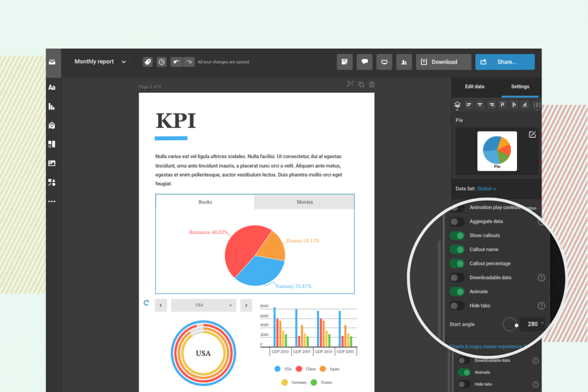Enable Hide tabs in magnified view

457,306
